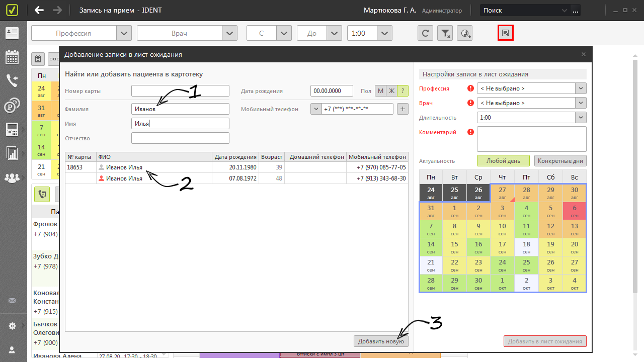Image resolution: width=644 pixels, height=362 pixels.
Task: Select calendar day 18 сен
Action: (x=526, y=247)
